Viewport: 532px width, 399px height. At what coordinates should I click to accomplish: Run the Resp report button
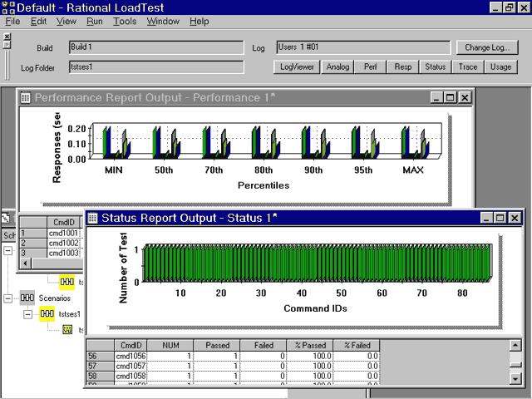pyautogui.click(x=402, y=66)
